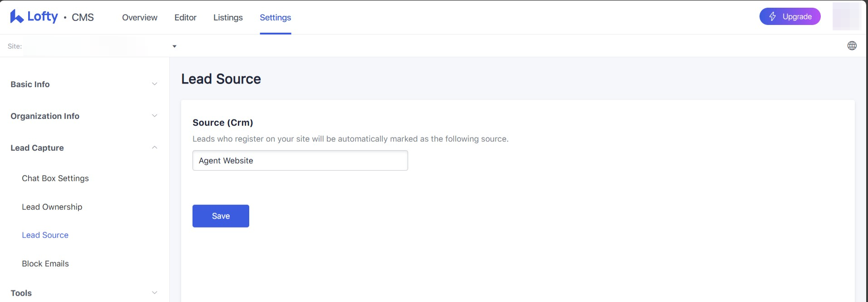868x302 pixels.
Task: Switch to the Editor tab
Action: point(185,18)
